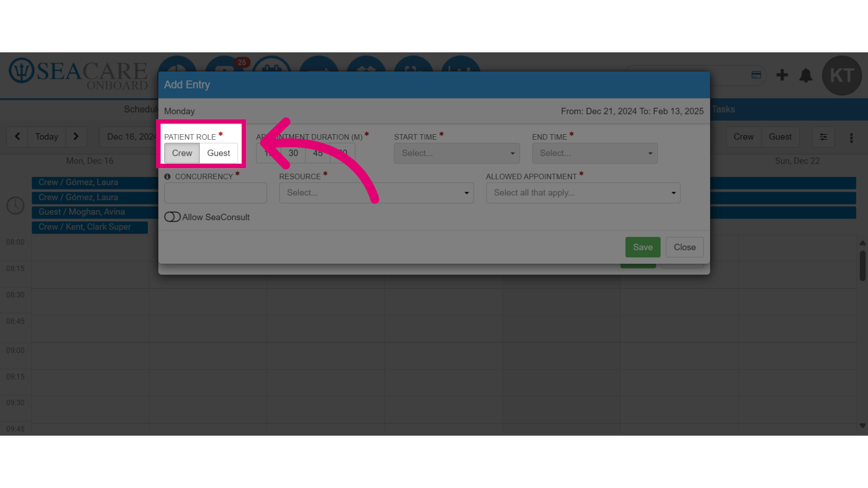Click the Concurrency info icon
Screen dimensions: 868x488
tap(167, 177)
